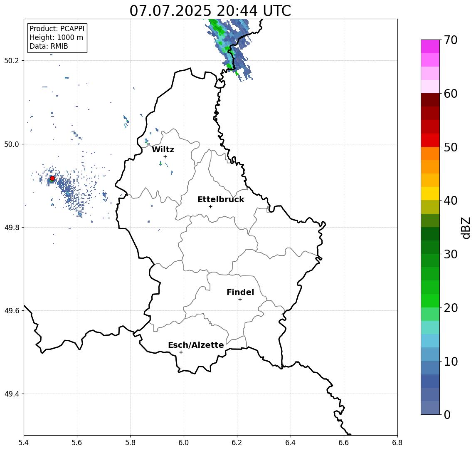Image resolution: width=476 pixels, height=451 pixels.
Task: Click the longitude axis label 5.4
Action: pos(24,443)
